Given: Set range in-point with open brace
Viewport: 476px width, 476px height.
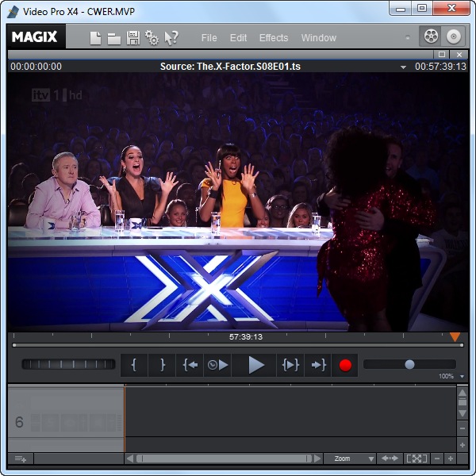Looking at the screenshot, I should pos(134,365).
